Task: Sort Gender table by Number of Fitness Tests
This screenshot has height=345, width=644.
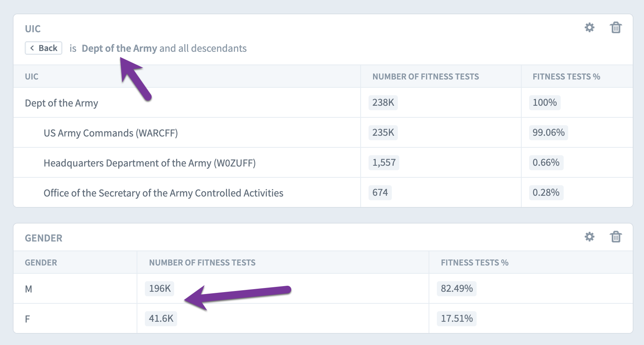Action: point(202,262)
